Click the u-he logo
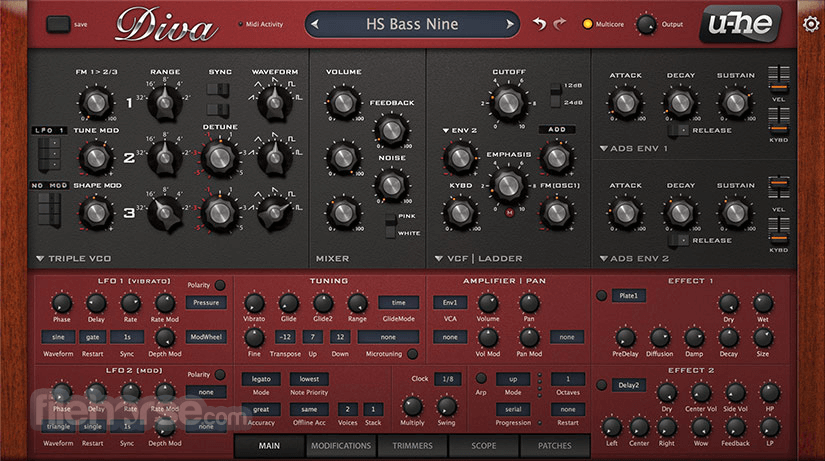The image size is (825, 461). pyautogui.click(x=740, y=24)
